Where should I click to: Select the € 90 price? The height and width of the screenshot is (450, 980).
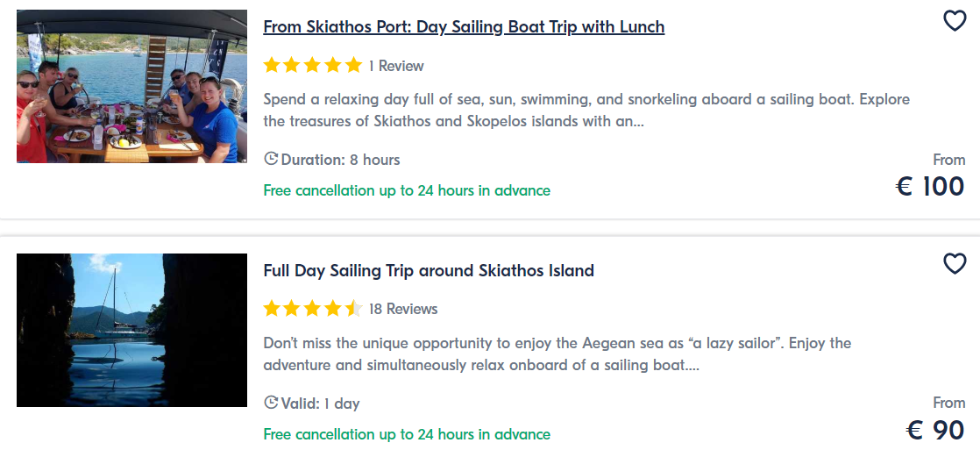pyautogui.click(x=935, y=430)
